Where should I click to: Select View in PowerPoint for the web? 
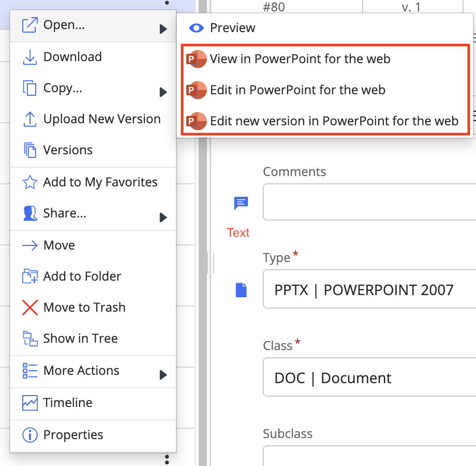[300, 59]
